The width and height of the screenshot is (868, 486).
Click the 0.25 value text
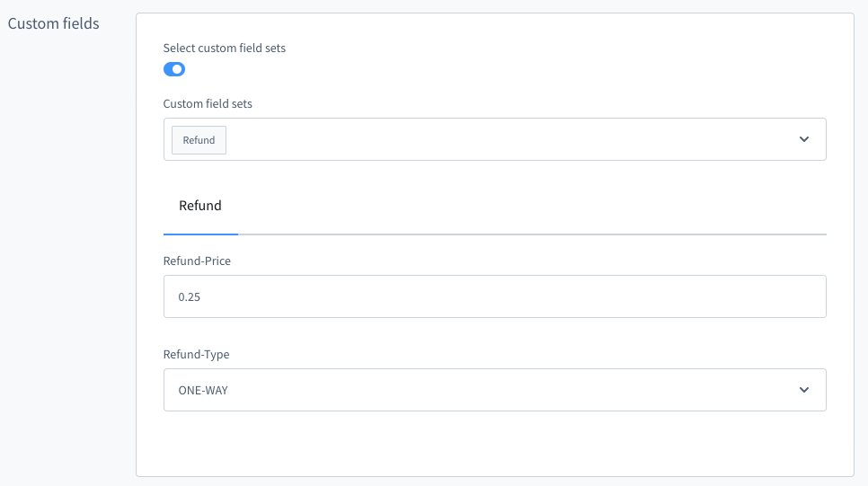click(190, 296)
